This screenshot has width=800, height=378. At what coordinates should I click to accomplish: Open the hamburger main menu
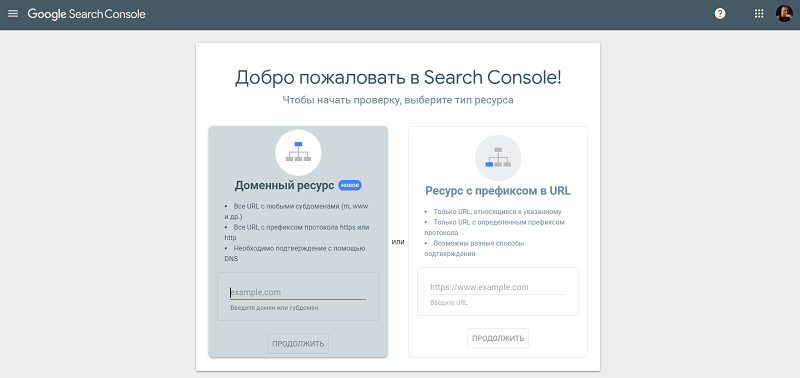tap(13, 14)
